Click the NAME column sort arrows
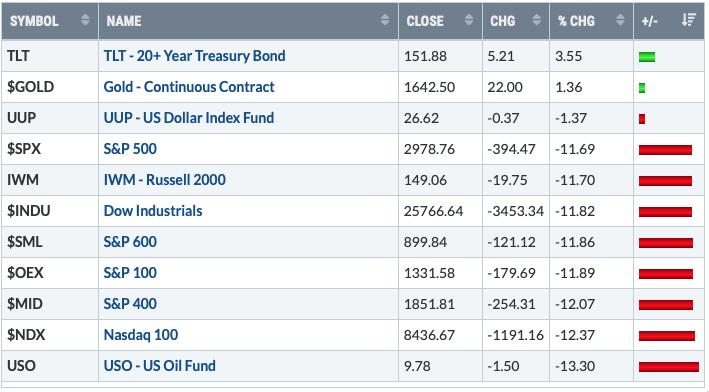 385,20
